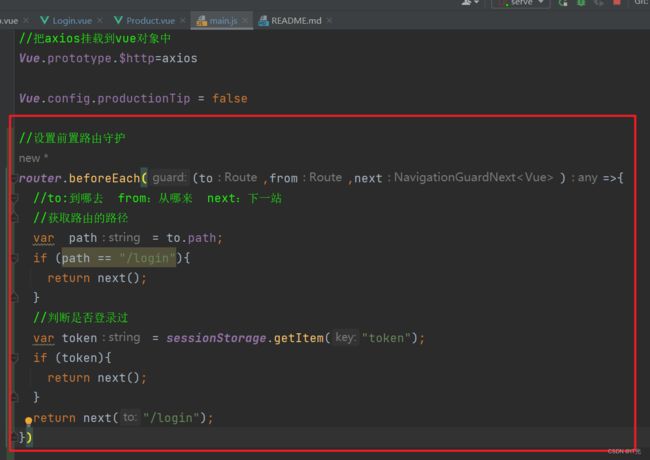Screen dimensions: 650x460
Task: Click the green Debug bug icon
Action: point(581,2)
